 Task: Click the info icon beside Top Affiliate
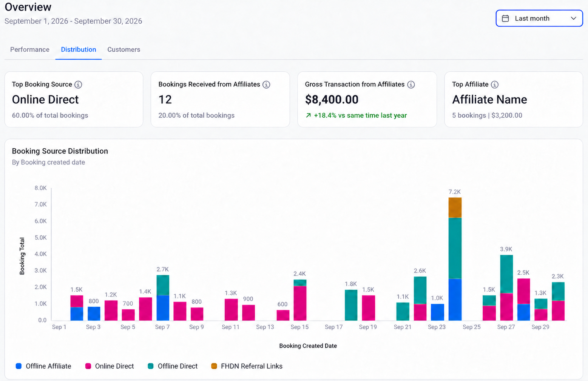click(x=494, y=84)
